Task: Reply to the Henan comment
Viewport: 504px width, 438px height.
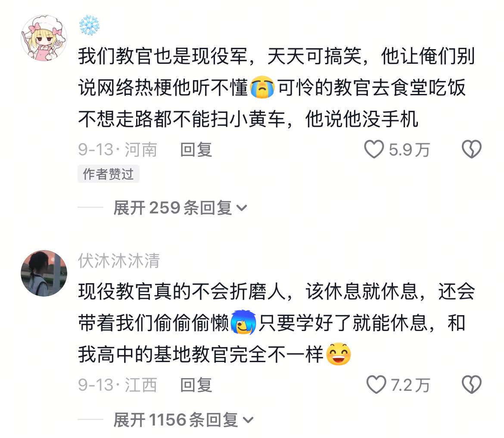Action: 196,150
